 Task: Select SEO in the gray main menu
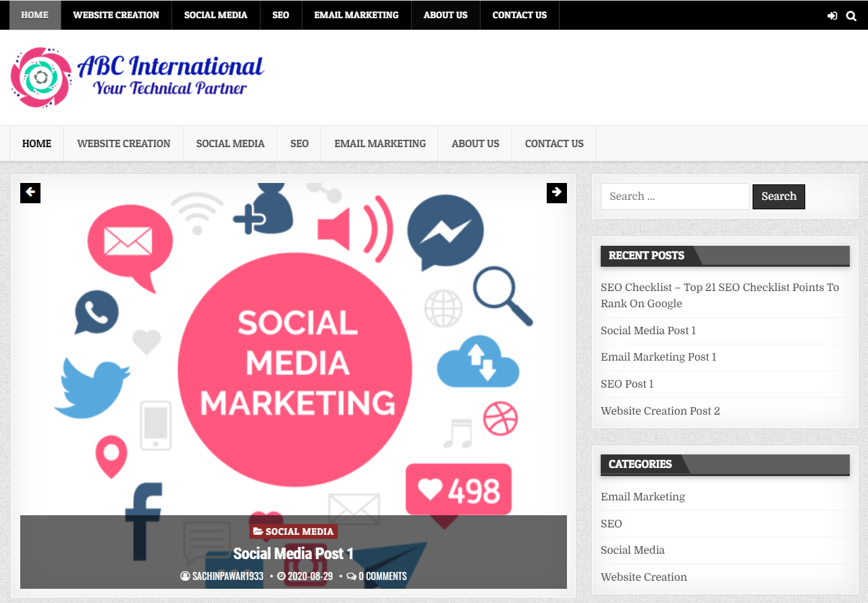pyautogui.click(x=300, y=143)
